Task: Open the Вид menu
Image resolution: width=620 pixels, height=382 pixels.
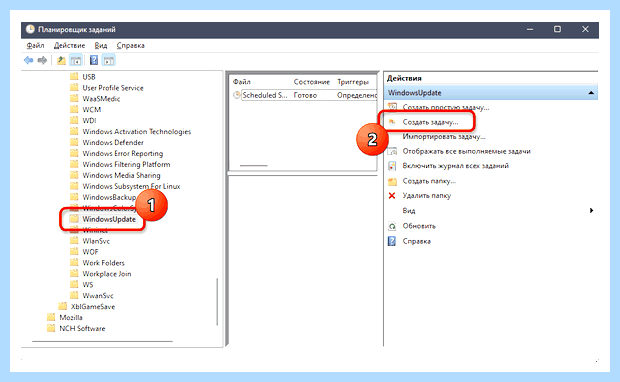Action: [101, 45]
